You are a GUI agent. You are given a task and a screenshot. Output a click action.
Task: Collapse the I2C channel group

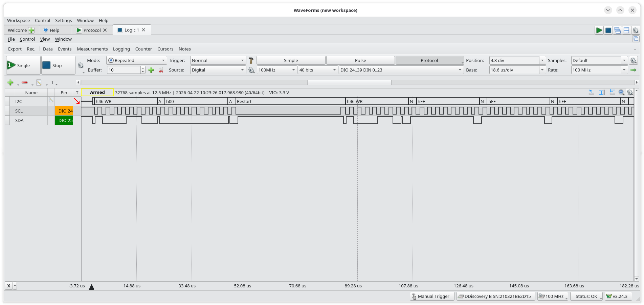pyautogui.click(x=12, y=102)
